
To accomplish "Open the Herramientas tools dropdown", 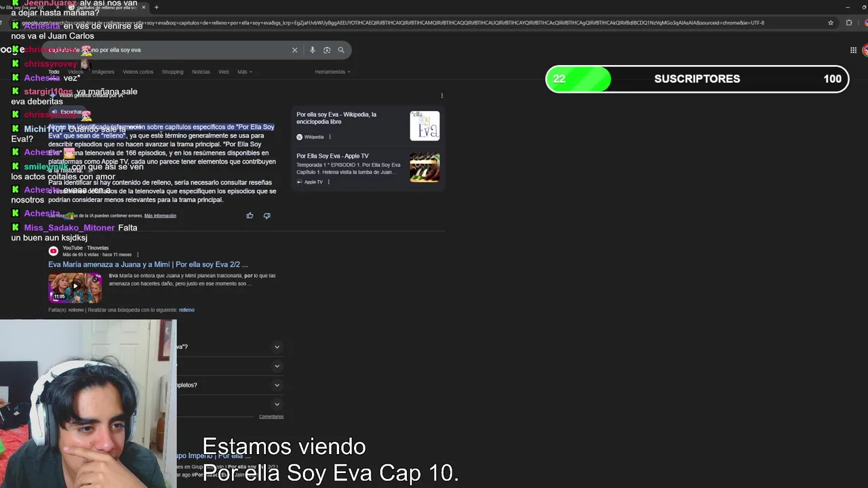I will click(332, 72).
